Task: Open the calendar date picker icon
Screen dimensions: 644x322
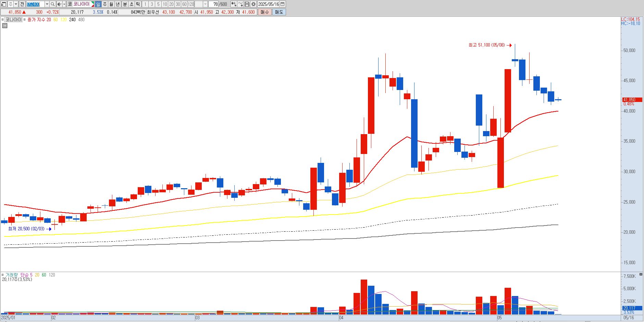Action: pyautogui.click(x=283, y=4)
